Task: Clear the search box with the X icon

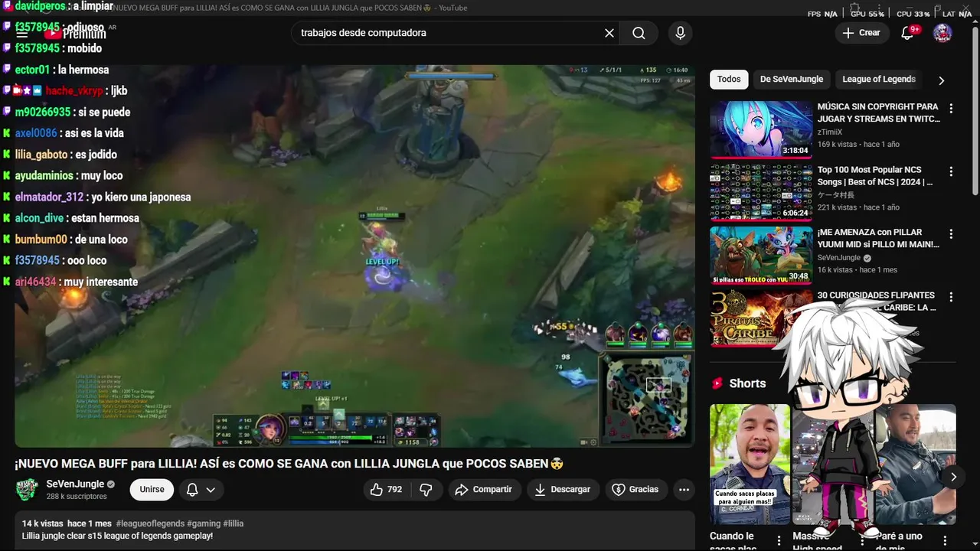Action: [x=609, y=33]
